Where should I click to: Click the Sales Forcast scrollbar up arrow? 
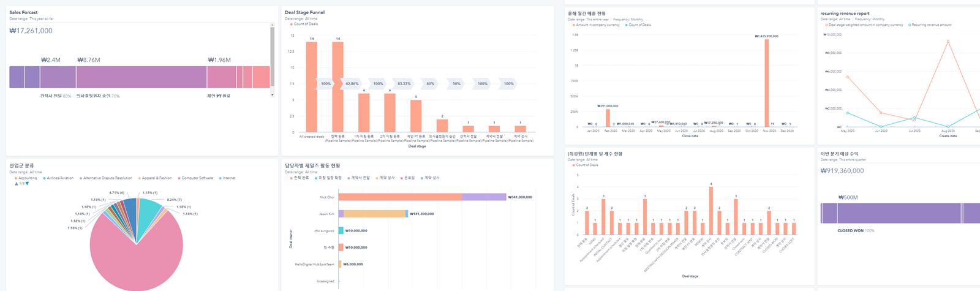[x=273, y=25]
